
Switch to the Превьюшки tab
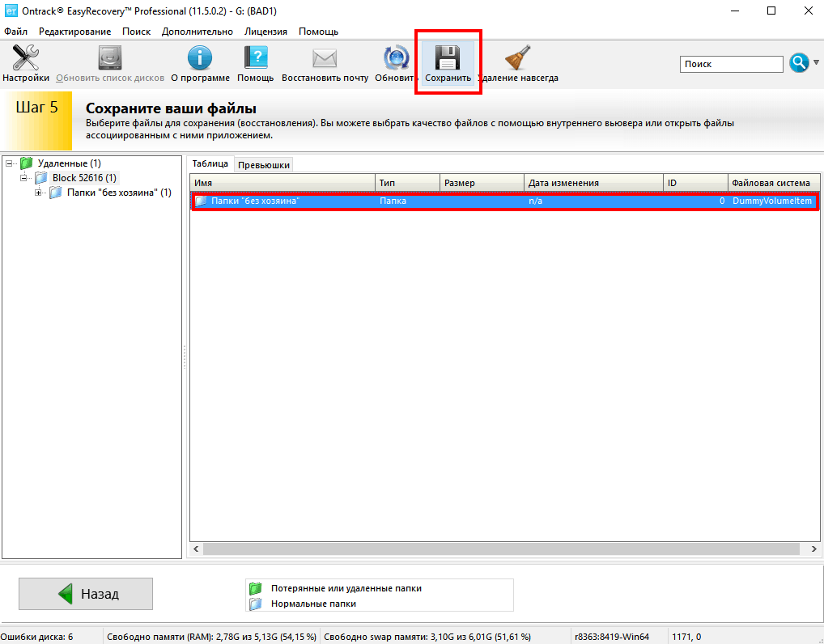(263, 165)
